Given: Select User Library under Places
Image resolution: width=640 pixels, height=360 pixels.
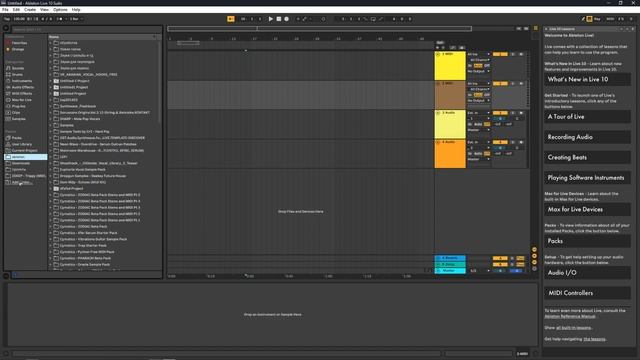Looking at the screenshot, I should [x=22, y=144].
